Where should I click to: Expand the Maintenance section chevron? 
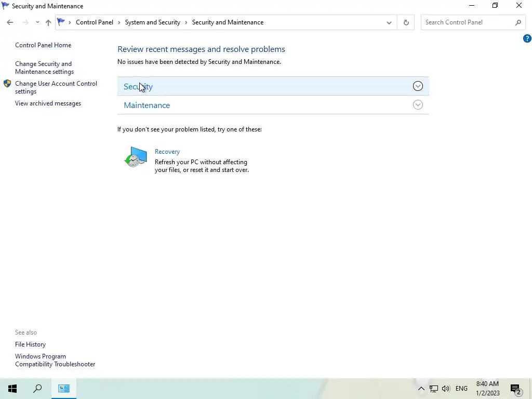point(418,105)
